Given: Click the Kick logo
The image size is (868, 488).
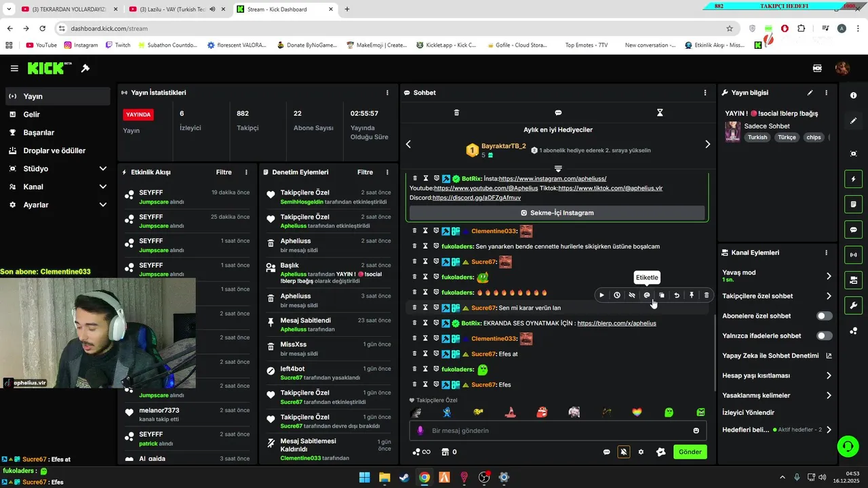Looking at the screenshot, I should [49, 68].
